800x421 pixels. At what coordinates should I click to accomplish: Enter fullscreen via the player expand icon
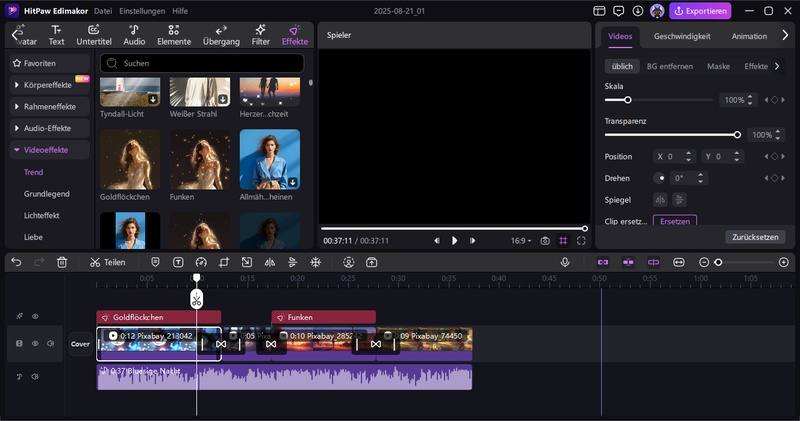point(581,241)
